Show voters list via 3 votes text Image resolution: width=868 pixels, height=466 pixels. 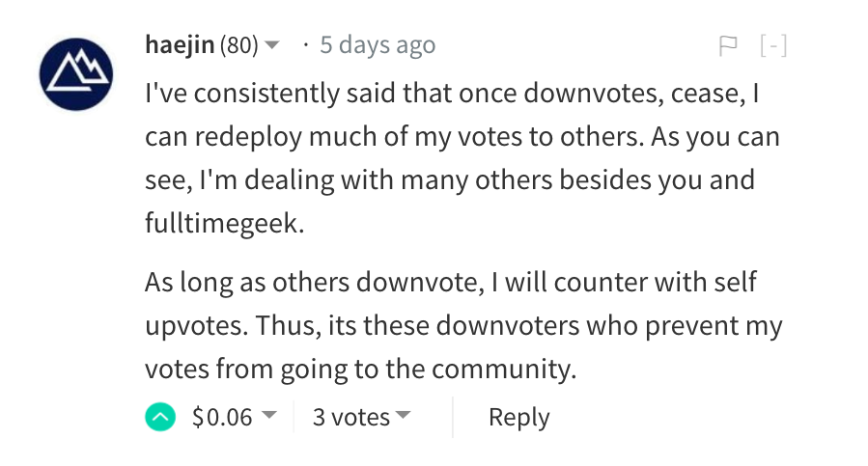(x=350, y=417)
